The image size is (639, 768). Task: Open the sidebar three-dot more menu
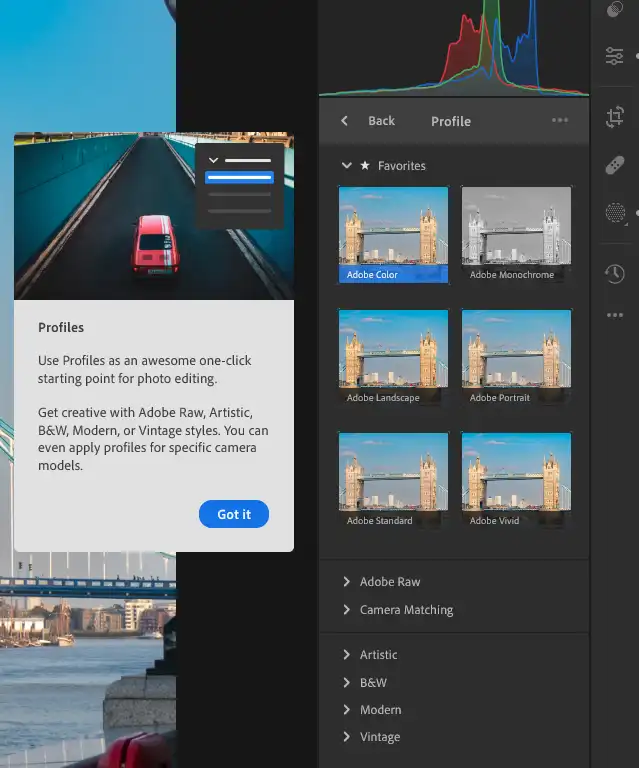[615, 315]
